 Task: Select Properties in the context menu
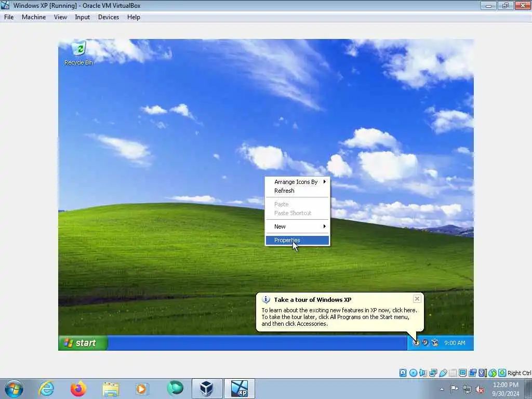coord(297,240)
